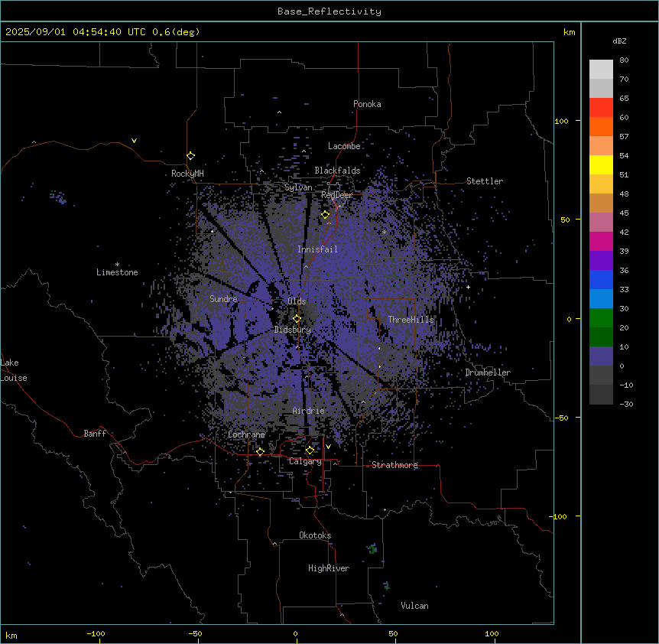Click the Limestone label
Screen dimensions: 659x644
point(117,272)
